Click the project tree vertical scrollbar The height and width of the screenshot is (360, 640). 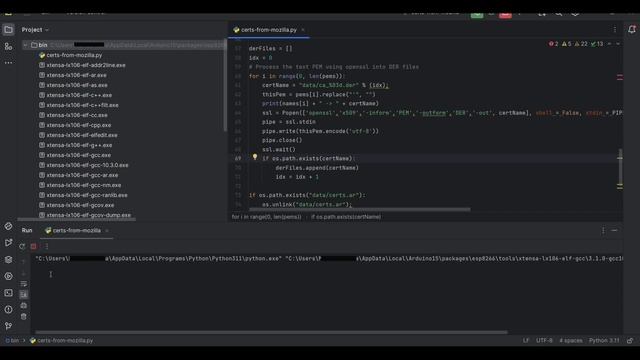(225, 86)
